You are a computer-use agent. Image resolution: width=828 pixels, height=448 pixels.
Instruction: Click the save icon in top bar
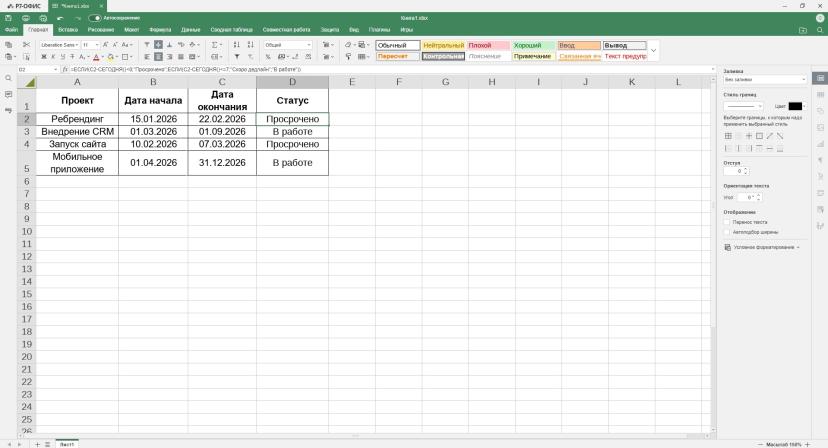(8, 18)
